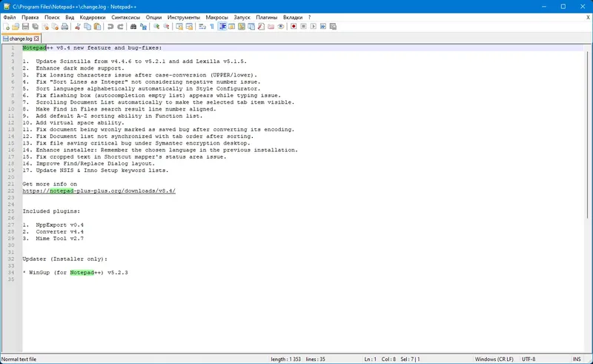
Task: Click the Save recorded macro icon
Action: click(x=333, y=27)
